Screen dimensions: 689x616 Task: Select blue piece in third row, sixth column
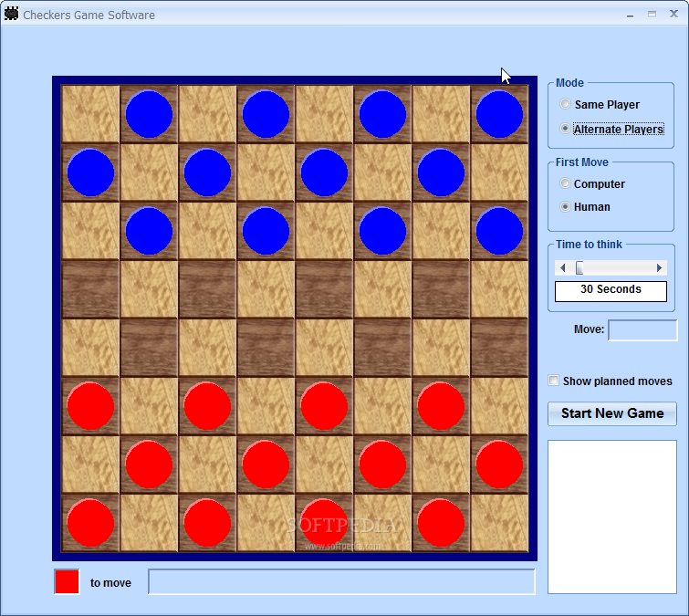[x=382, y=231]
